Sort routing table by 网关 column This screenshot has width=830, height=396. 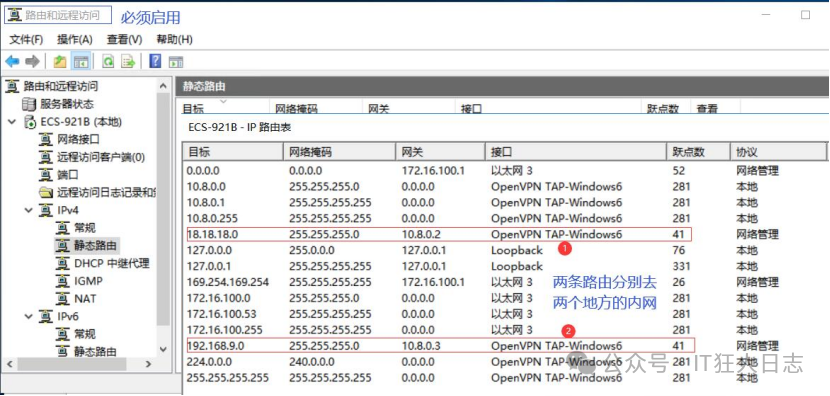[x=440, y=152]
